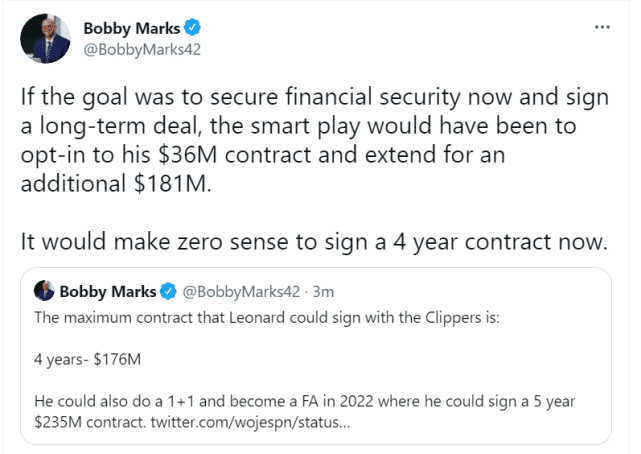Open the more options ellipsis menu
The image size is (641, 454).
coord(601,26)
